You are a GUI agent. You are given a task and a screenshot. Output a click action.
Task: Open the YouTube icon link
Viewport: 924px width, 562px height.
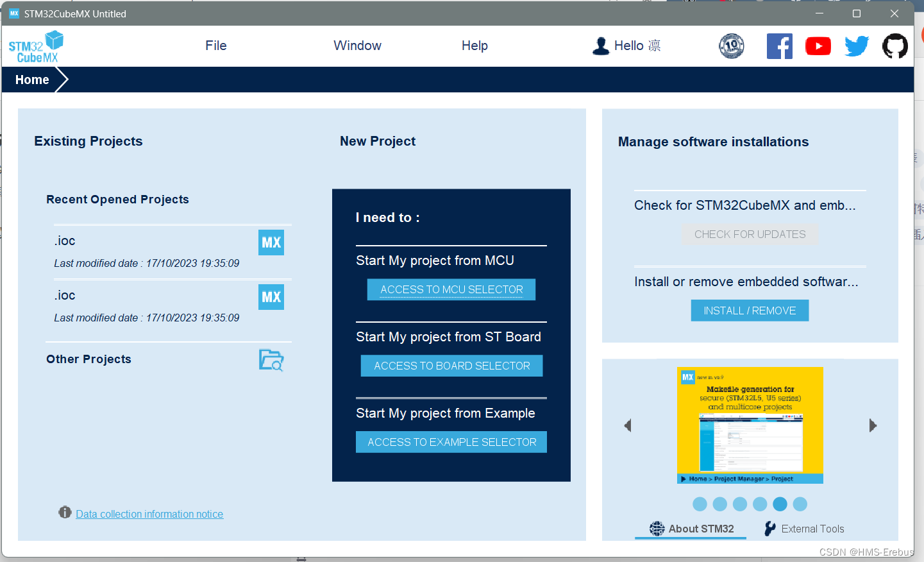pos(818,46)
